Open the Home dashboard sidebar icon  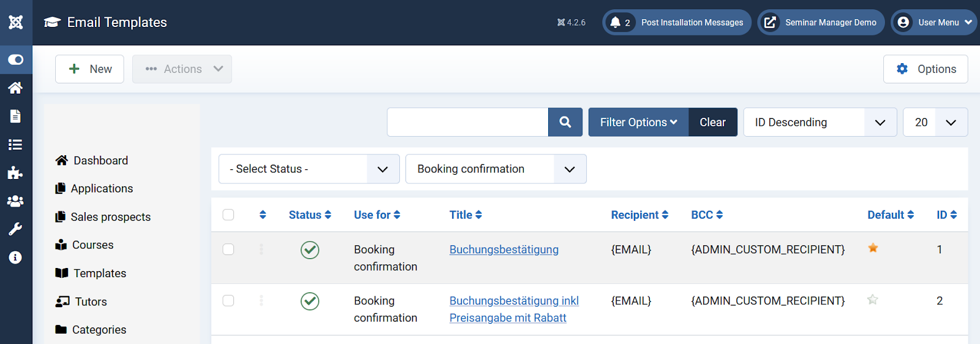(x=16, y=88)
